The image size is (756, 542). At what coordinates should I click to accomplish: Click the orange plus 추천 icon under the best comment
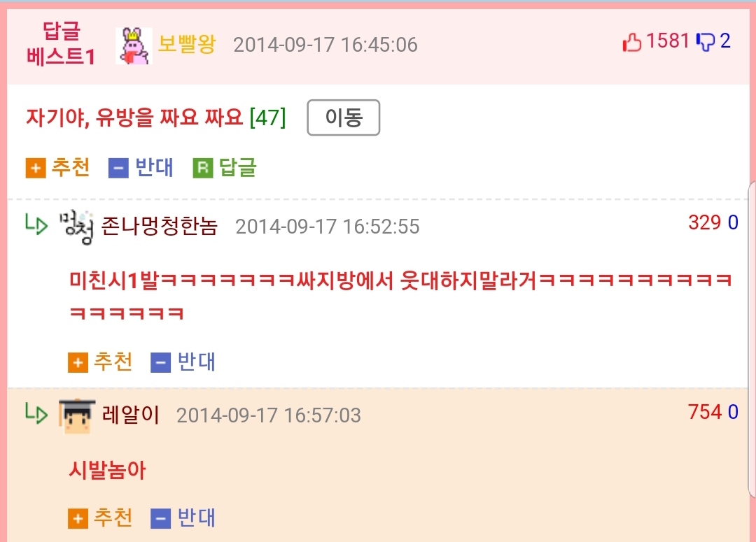click(x=36, y=168)
